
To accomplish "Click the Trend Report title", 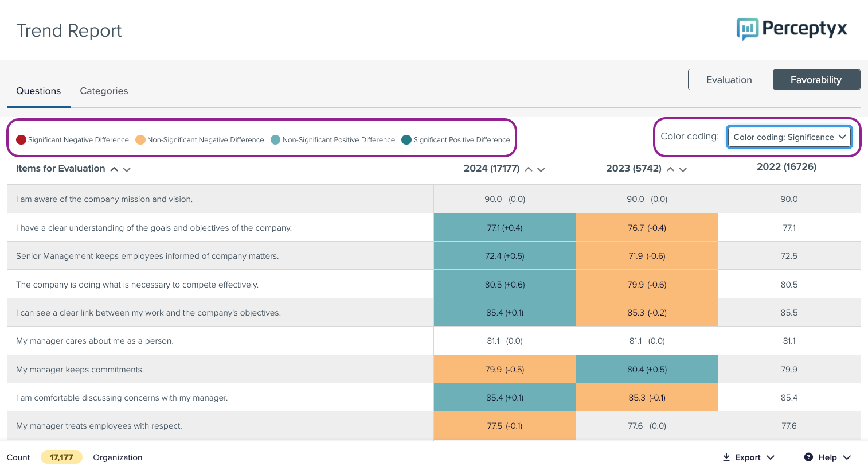I will pyautogui.click(x=69, y=30).
